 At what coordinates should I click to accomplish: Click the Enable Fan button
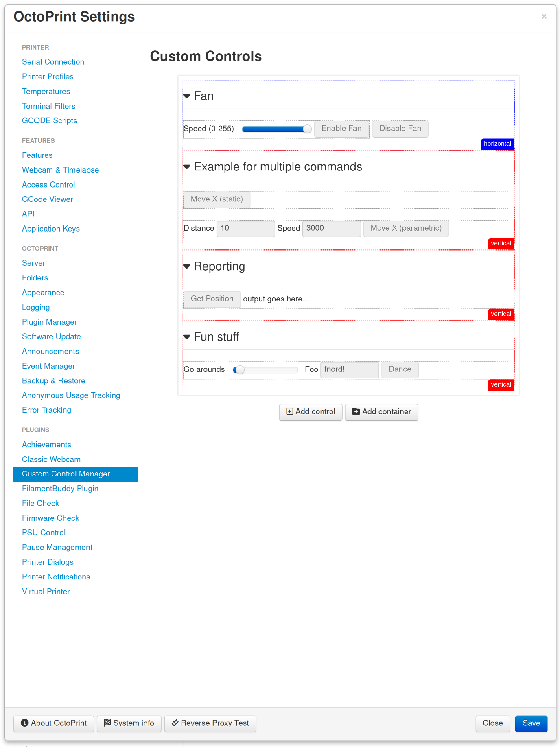(x=341, y=129)
